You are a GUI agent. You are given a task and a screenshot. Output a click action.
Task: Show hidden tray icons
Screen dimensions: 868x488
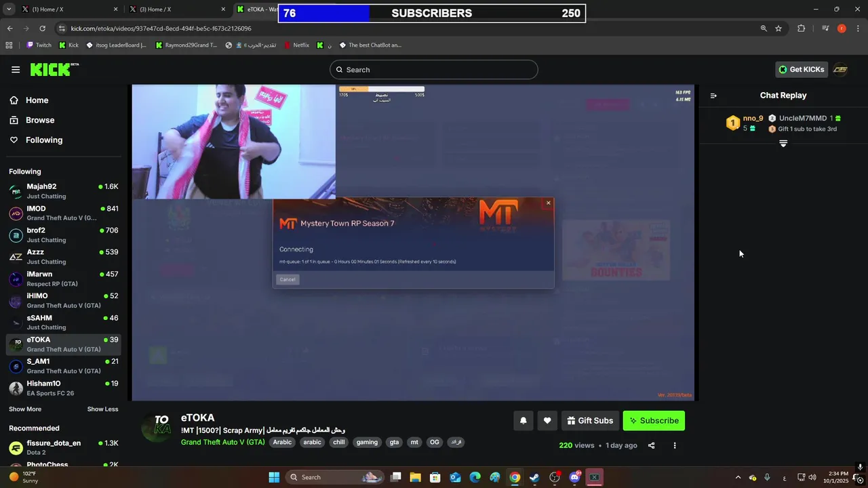(x=738, y=477)
